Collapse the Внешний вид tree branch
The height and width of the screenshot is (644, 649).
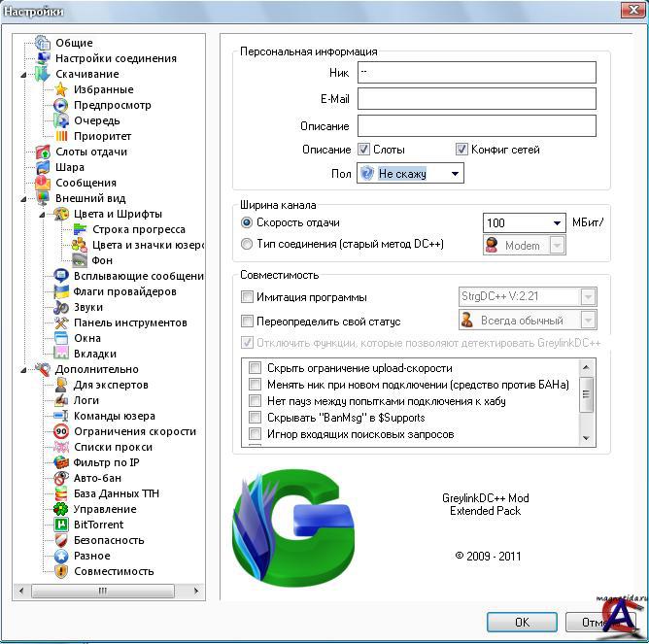[x=23, y=198]
